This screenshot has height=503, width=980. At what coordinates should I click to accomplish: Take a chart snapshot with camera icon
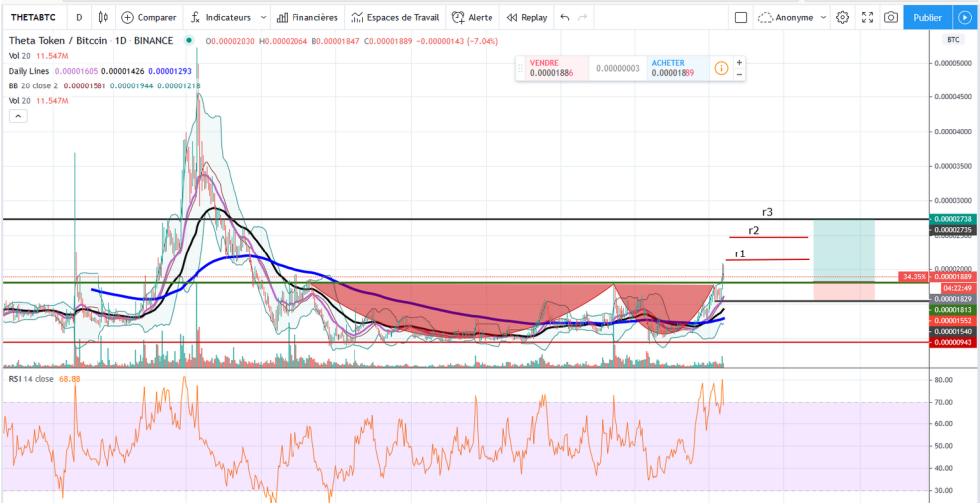pos(891,18)
